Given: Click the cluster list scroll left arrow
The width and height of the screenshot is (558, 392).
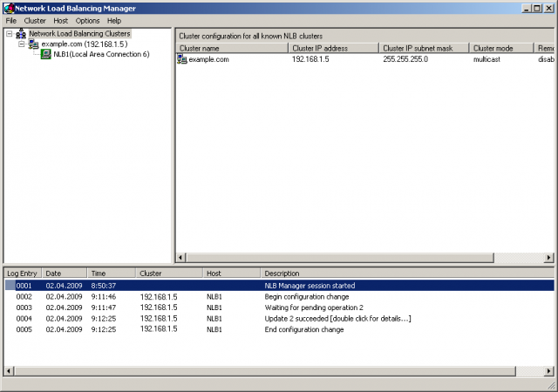Looking at the screenshot, I should coord(180,257).
